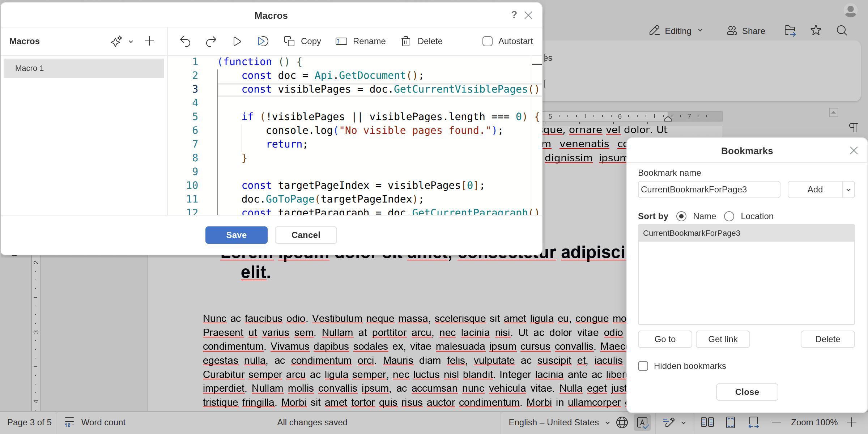Viewport: 868px width, 434px height.
Task: Undo the last change in the macro editor
Action: pyautogui.click(x=185, y=41)
